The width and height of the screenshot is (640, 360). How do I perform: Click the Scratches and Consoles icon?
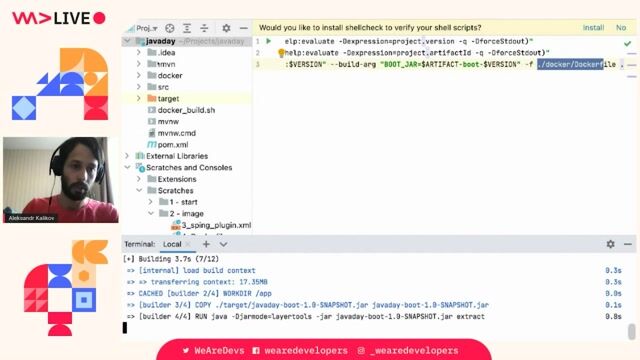[140, 167]
